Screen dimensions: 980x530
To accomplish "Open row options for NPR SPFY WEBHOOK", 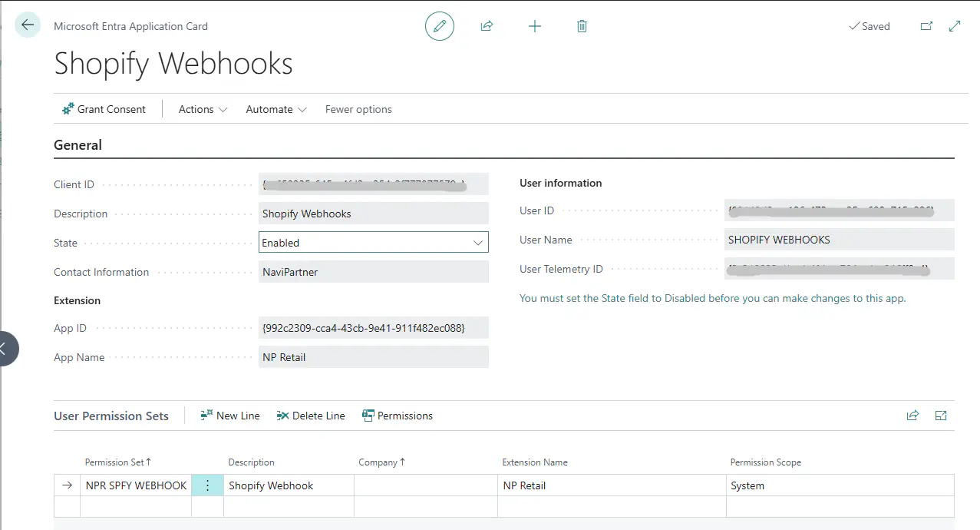I will click(x=207, y=485).
